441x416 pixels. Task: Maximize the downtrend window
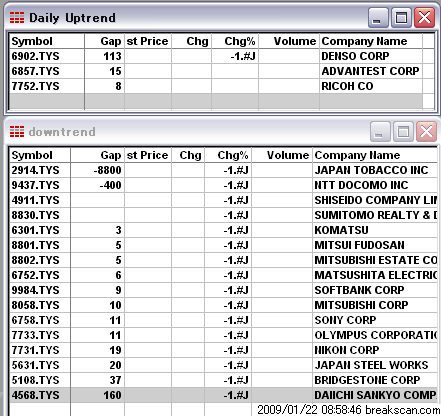[403, 131]
